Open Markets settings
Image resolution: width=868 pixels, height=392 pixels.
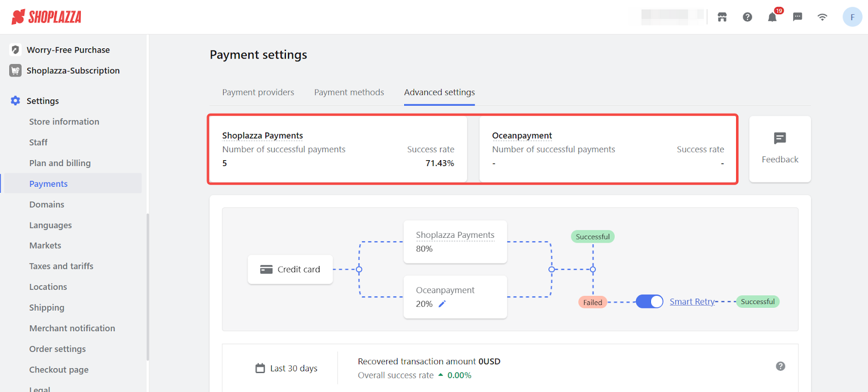(45, 245)
